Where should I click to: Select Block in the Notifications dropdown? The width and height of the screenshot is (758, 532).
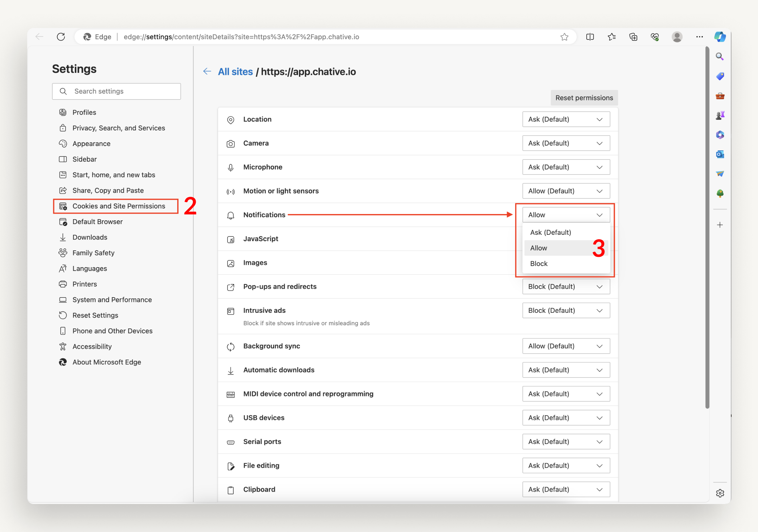[539, 263]
